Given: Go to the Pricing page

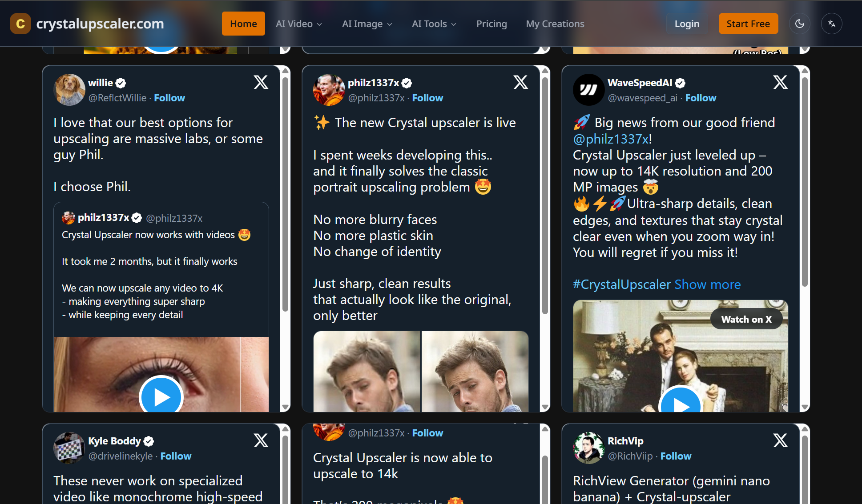Looking at the screenshot, I should (x=491, y=24).
